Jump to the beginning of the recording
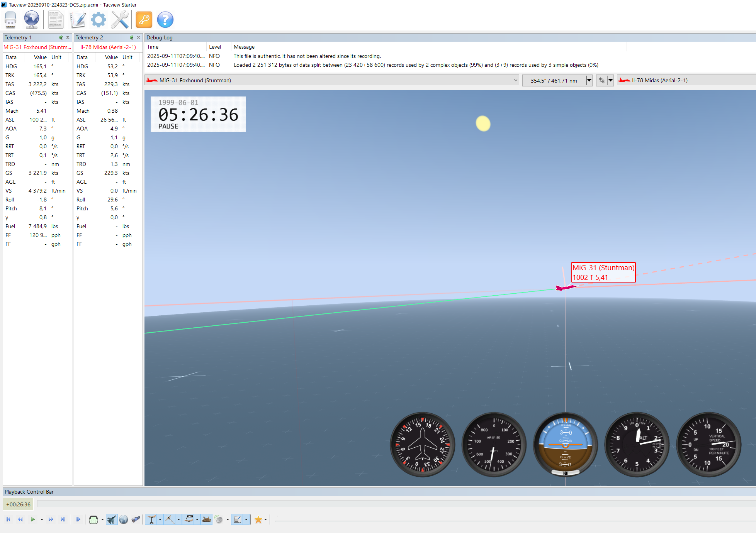Viewport: 756px width, 533px height. [x=8, y=519]
